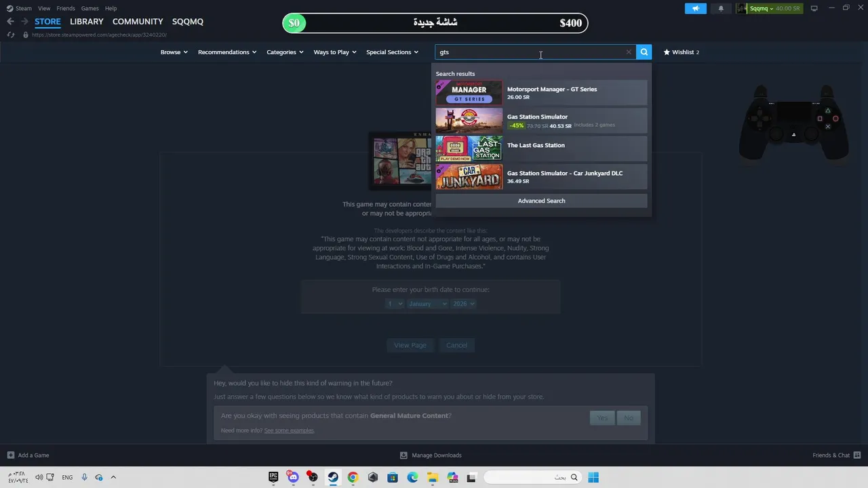Click the volume speaker tray icon
Viewport: 868px width, 488px height.
coord(39,477)
